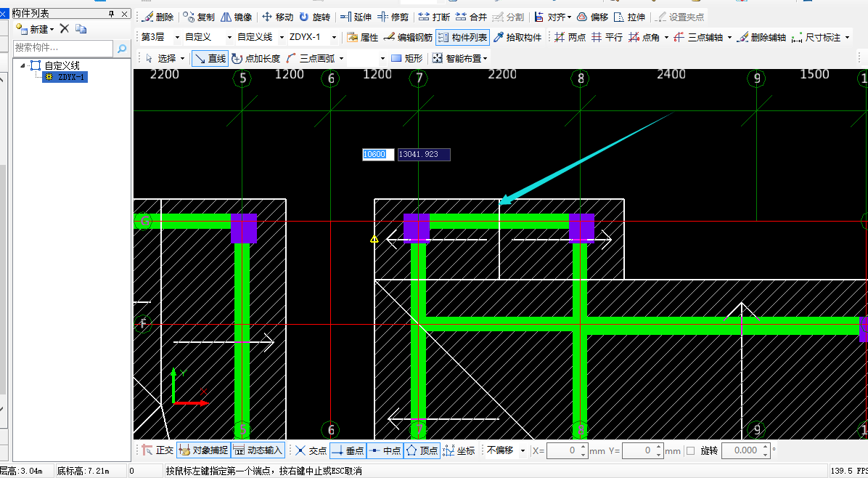Click the 选择 selection tool

(x=161, y=58)
